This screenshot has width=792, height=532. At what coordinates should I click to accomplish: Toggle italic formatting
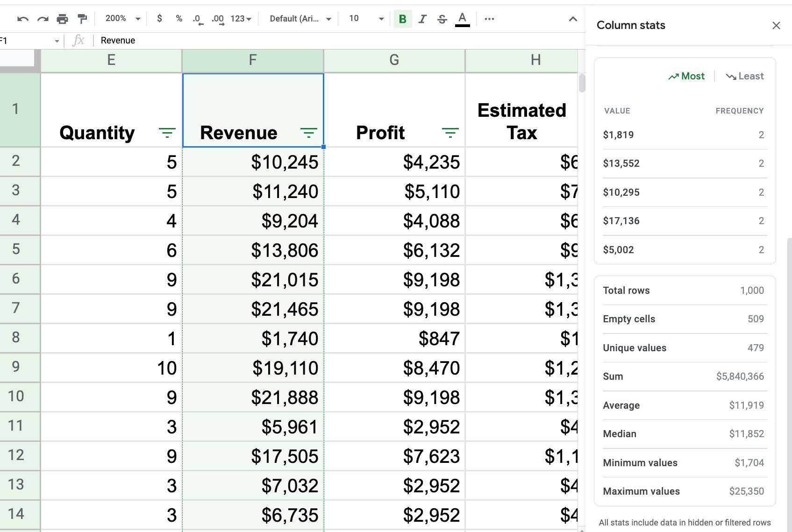pos(422,19)
